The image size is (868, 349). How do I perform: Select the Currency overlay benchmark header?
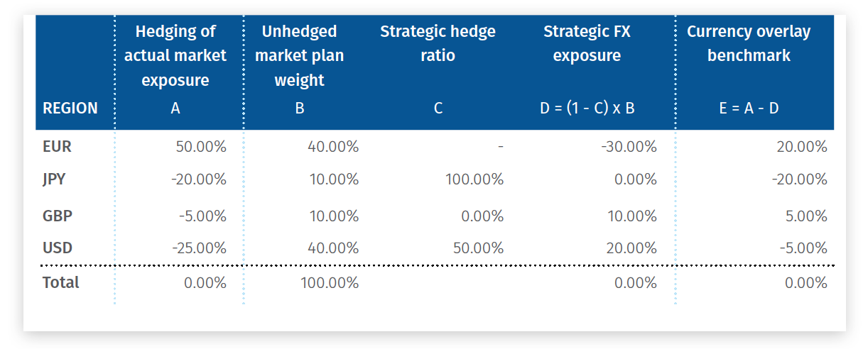click(x=749, y=43)
